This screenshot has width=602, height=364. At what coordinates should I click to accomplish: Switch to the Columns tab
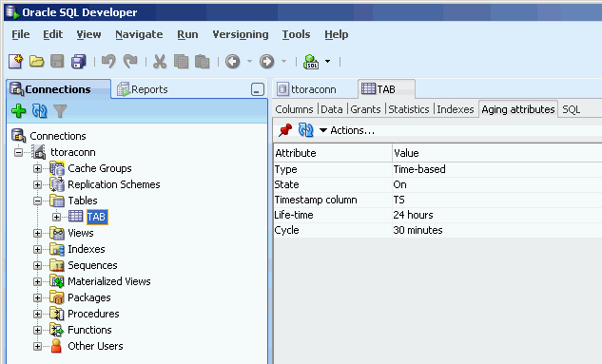tap(294, 109)
